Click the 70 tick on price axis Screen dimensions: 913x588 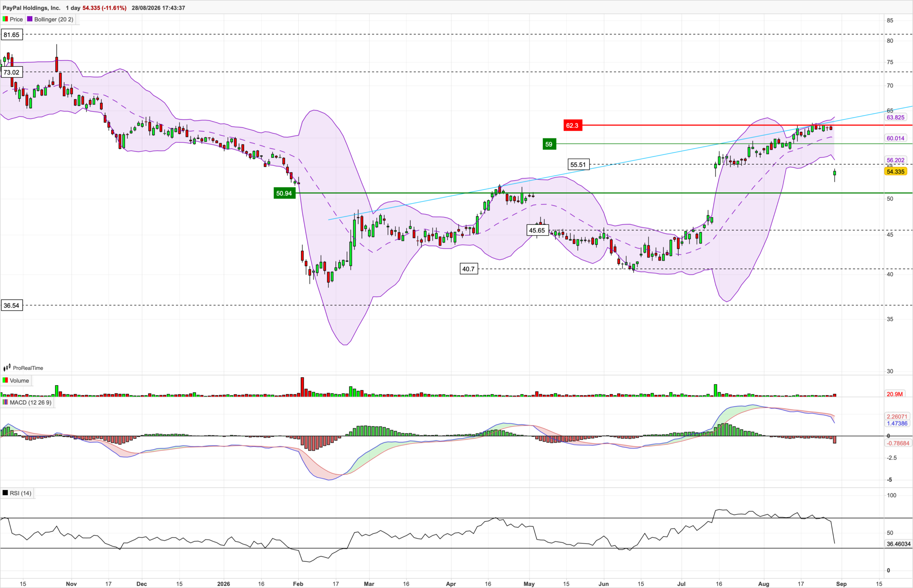click(890, 86)
